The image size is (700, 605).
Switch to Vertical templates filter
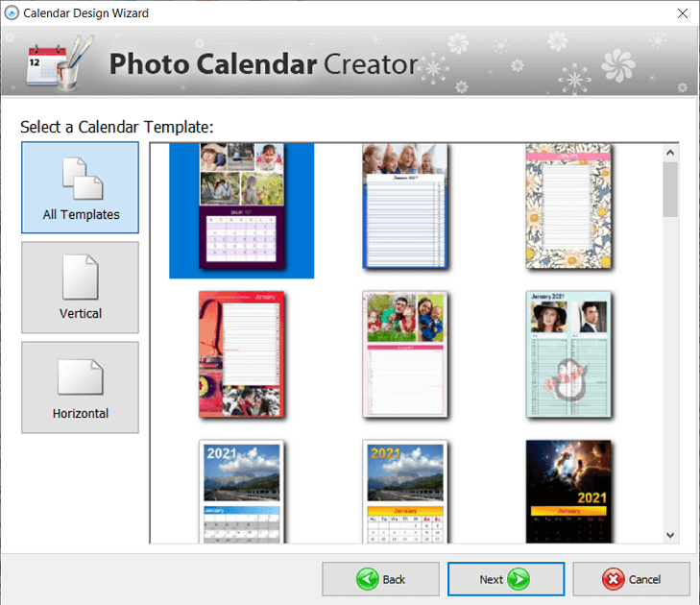click(x=81, y=287)
